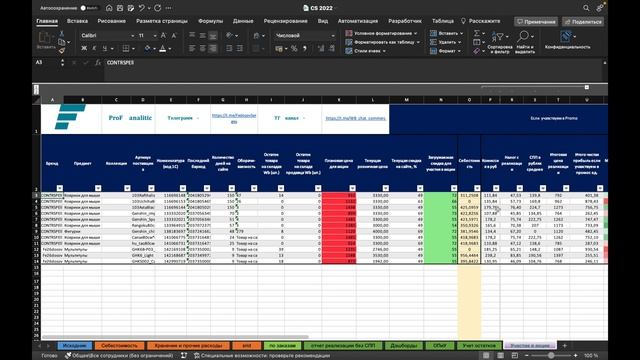Click the Format Painter brush icon
The height and width of the screenshot is (360, 640).
point(62,51)
